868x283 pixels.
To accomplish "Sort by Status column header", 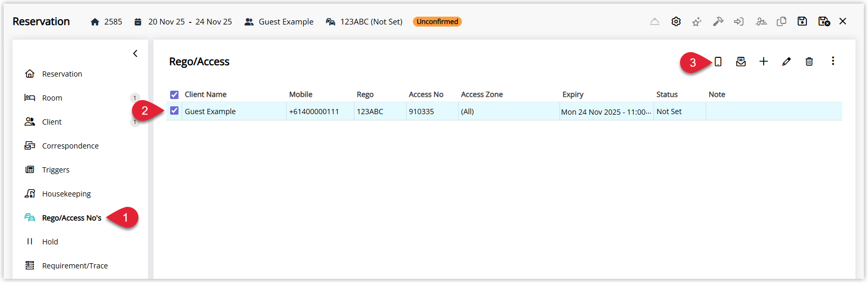I will (667, 94).
